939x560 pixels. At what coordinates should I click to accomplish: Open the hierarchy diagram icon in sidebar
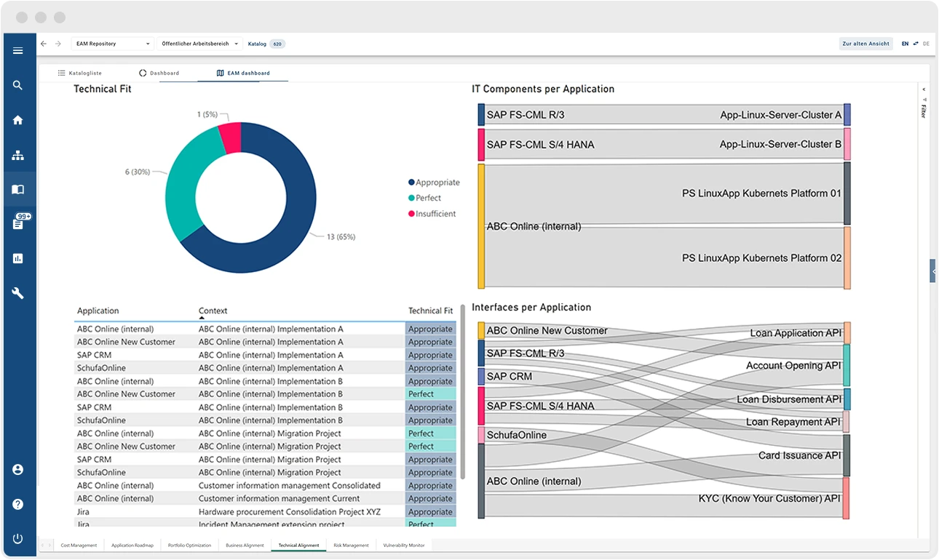pyautogui.click(x=18, y=155)
